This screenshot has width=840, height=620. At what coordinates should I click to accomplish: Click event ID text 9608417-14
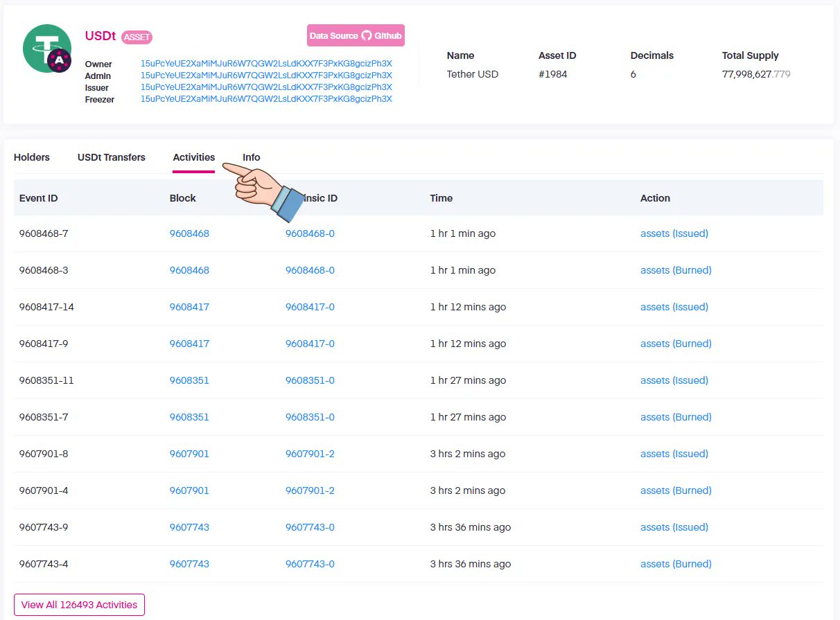[46, 307]
